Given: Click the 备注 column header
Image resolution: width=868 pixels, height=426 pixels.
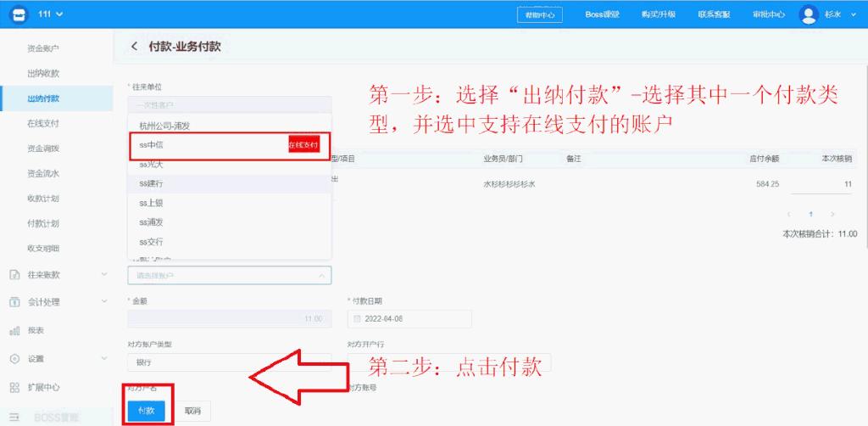Looking at the screenshot, I should click(x=574, y=159).
